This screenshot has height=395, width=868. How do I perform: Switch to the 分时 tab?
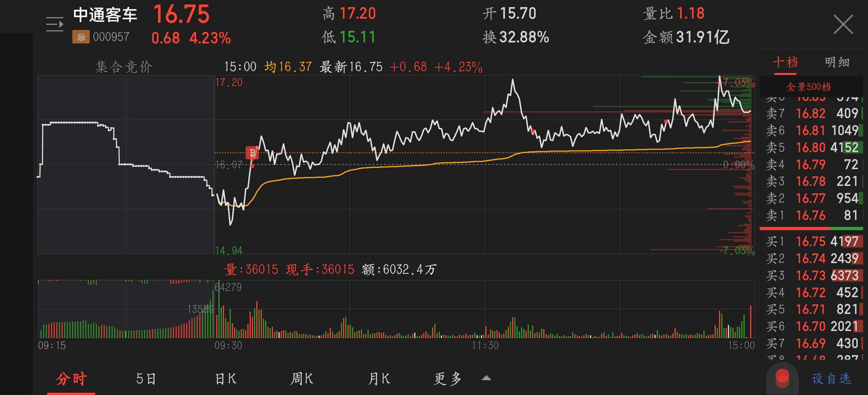tap(71, 379)
